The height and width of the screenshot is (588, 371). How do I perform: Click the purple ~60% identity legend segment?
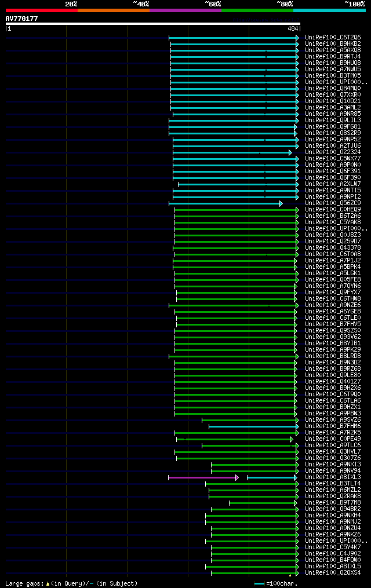click(x=185, y=10)
